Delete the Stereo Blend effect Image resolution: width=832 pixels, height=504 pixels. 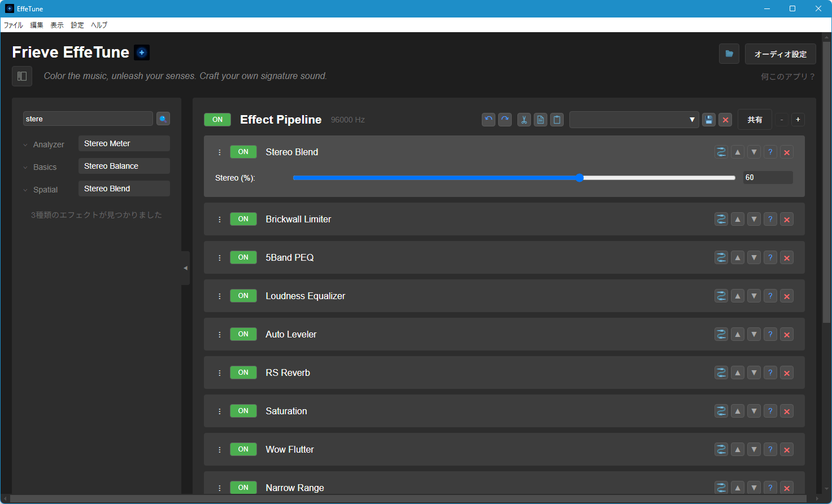787,152
